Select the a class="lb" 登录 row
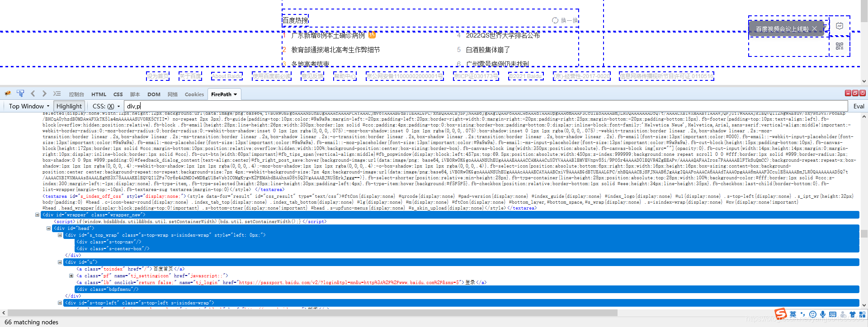868x327 pixels. [281, 282]
